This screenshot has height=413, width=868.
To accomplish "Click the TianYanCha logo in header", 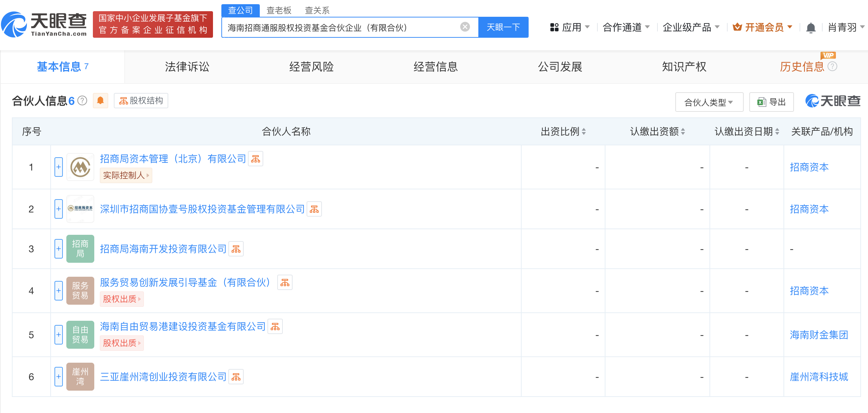I will coord(45,24).
